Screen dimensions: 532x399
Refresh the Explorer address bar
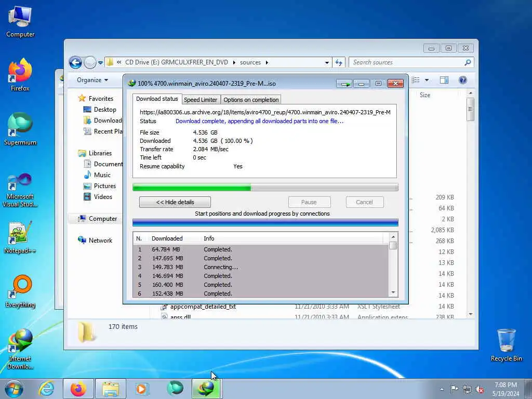[339, 62]
